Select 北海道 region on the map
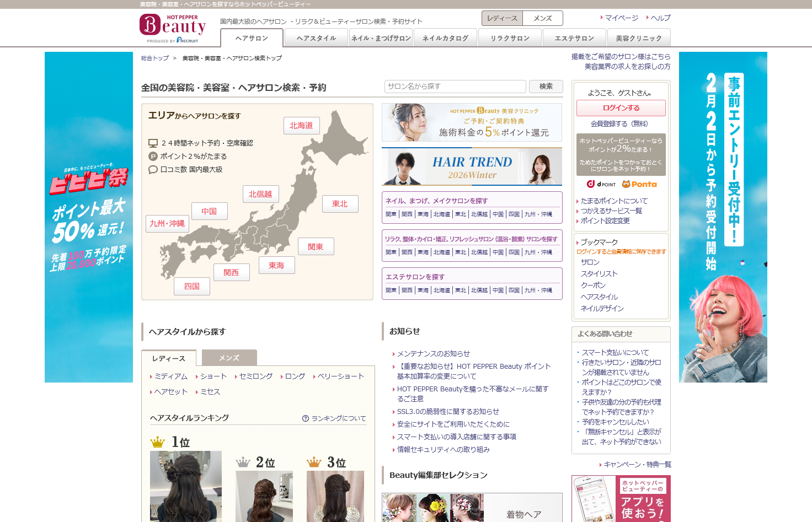 [x=301, y=126]
